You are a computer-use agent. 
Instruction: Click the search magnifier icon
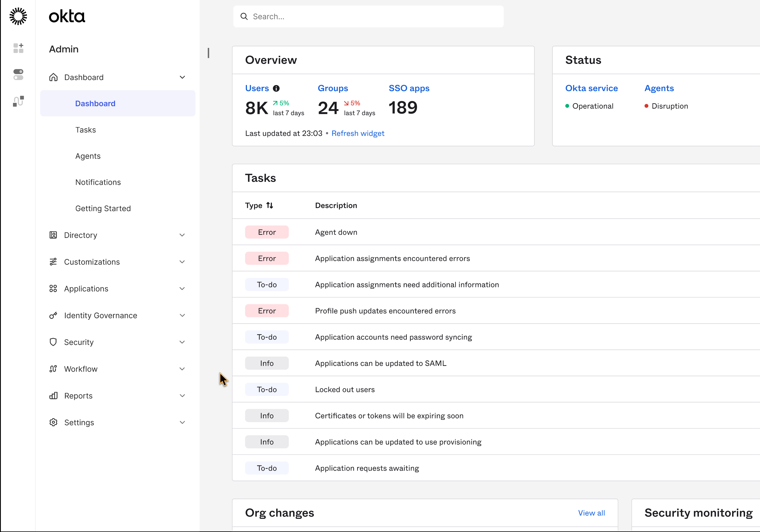pos(244,17)
